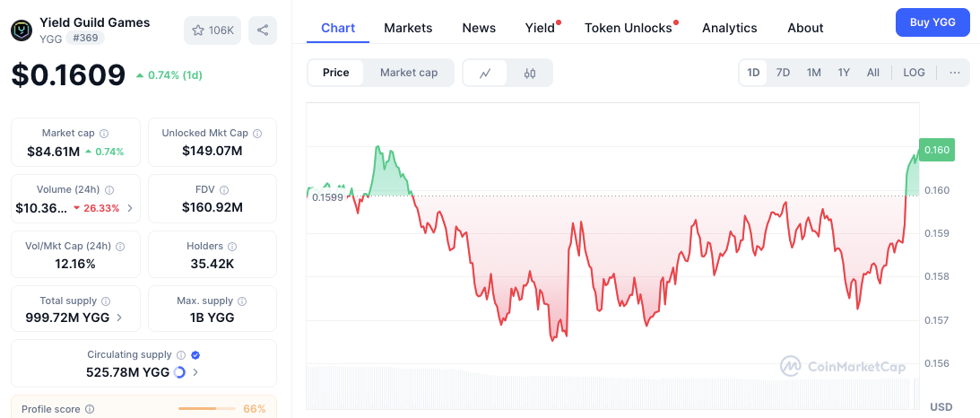
Task: Toggle chart to Market cap view
Action: click(409, 73)
